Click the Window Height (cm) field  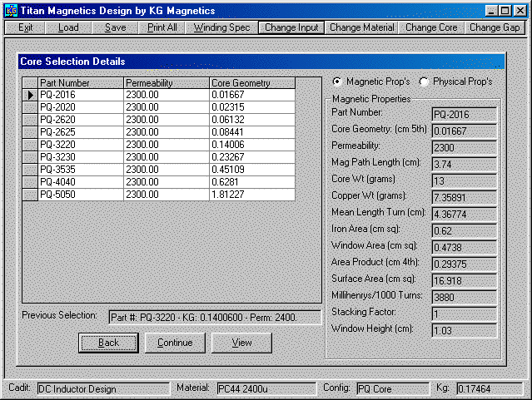[x=465, y=330]
